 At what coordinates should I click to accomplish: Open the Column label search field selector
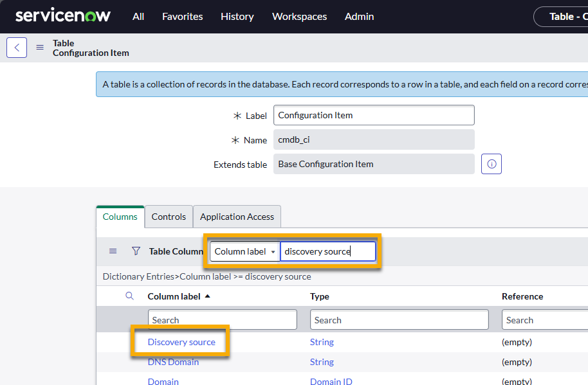tap(244, 251)
